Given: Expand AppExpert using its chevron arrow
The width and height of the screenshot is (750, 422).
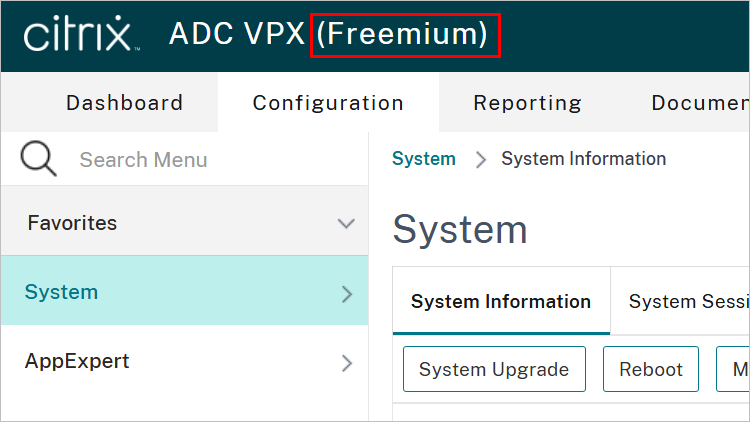Looking at the screenshot, I should [x=347, y=362].
